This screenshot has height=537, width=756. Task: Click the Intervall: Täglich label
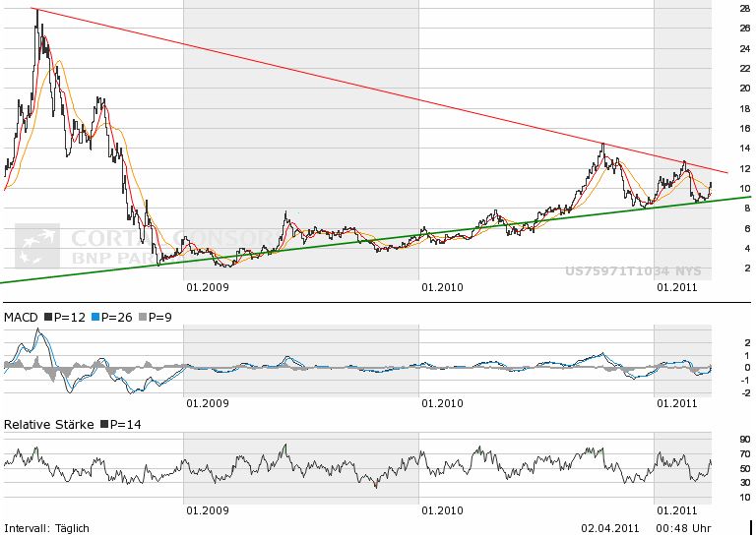[x=46, y=528]
